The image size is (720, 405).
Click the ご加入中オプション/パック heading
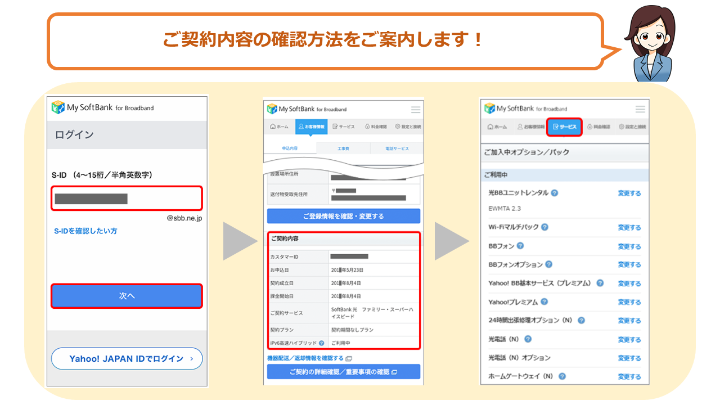pyautogui.click(x=527, y=152)
